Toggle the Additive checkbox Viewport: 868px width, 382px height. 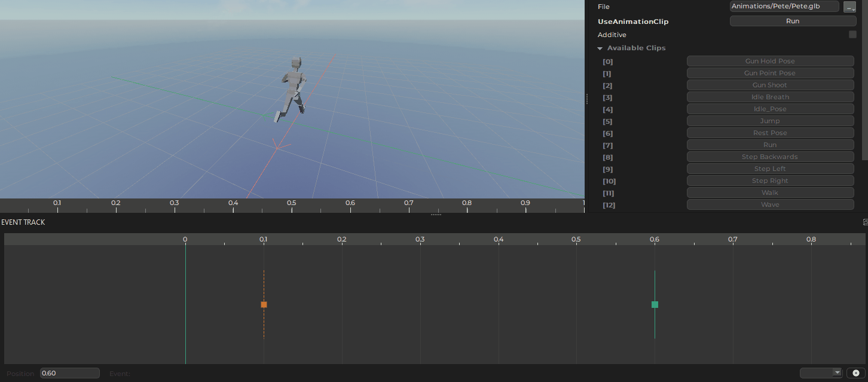(x=852, y=35)
